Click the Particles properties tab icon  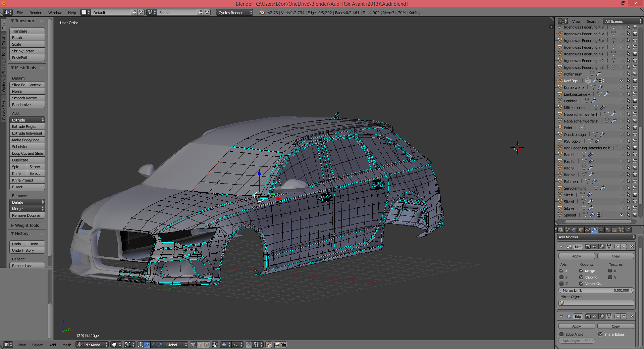(621, 230)
